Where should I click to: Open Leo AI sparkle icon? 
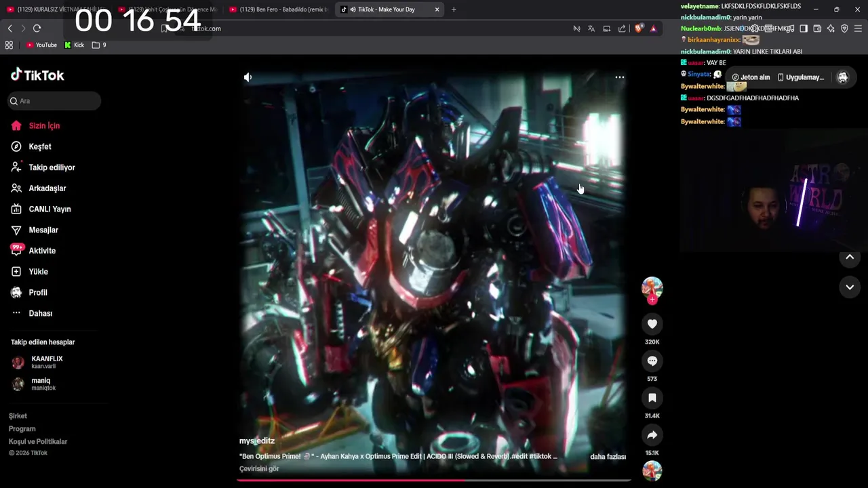831,28
